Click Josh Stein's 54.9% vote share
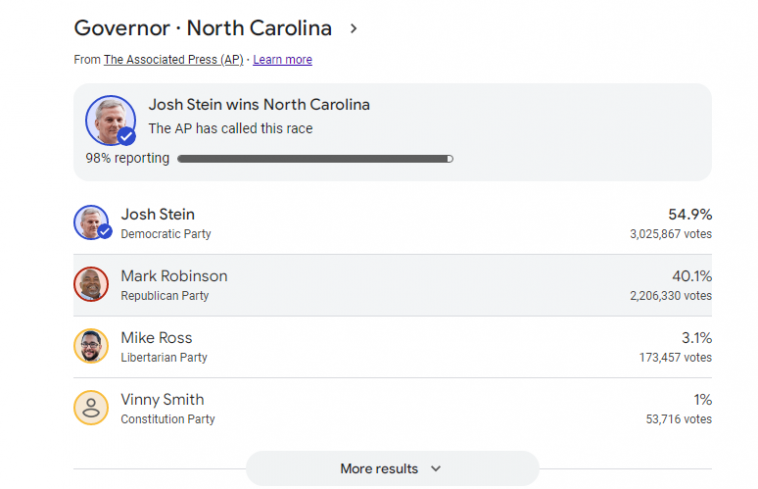The height and width of the screenshot is (489, 758). click(689, 214)
